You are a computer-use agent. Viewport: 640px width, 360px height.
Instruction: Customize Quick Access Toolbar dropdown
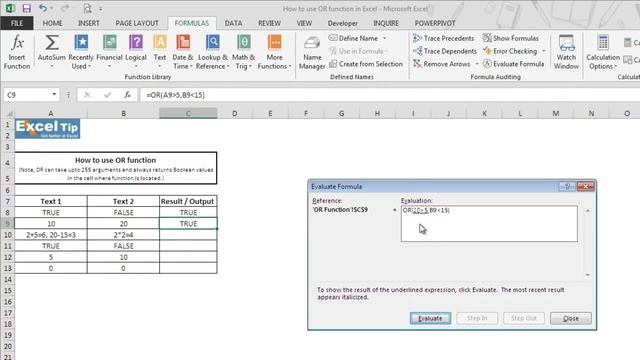[100, 9]
